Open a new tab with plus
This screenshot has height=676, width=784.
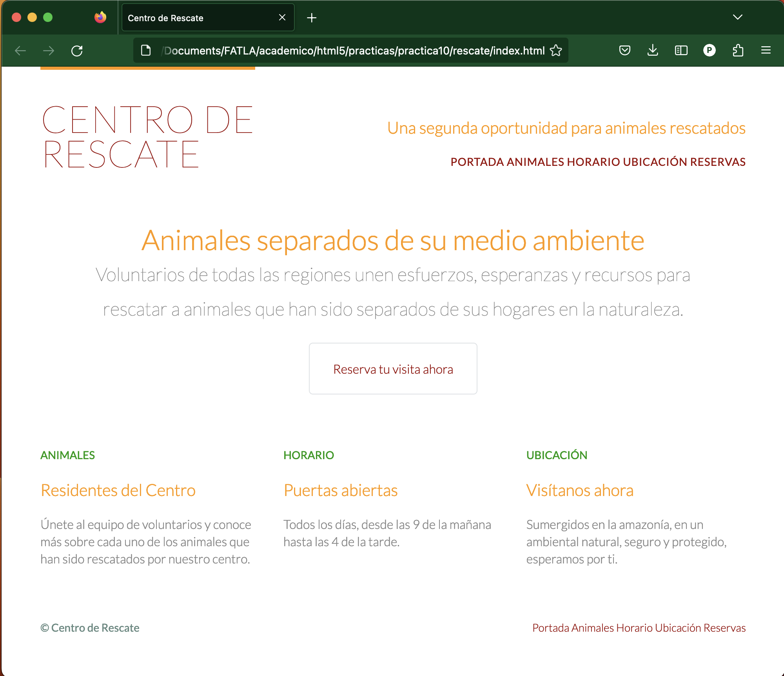312,18
